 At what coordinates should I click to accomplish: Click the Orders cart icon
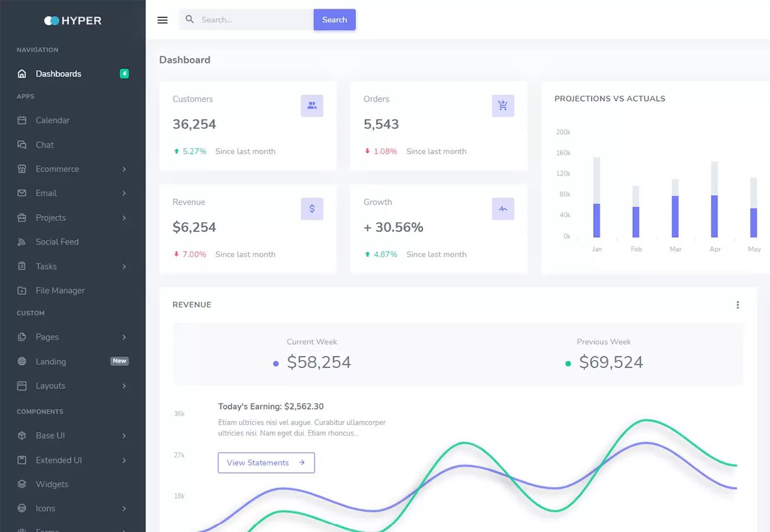tap(503, 106)
